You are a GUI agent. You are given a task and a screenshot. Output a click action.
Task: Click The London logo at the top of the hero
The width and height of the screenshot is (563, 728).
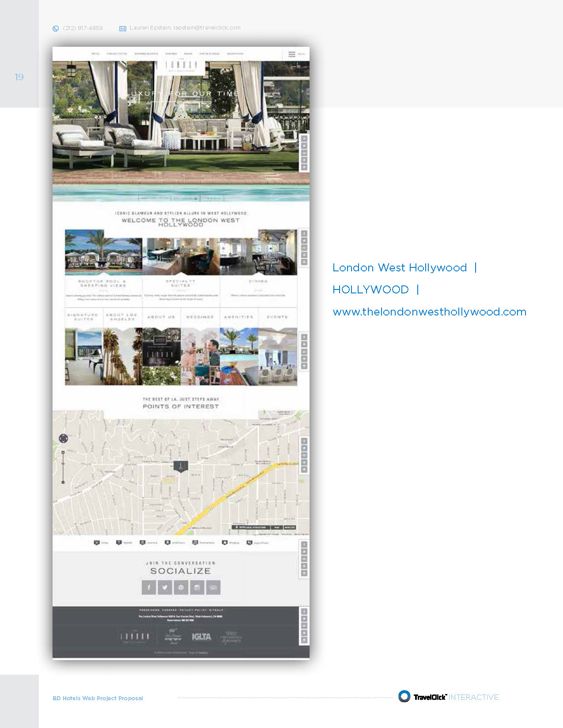[181, 67]
